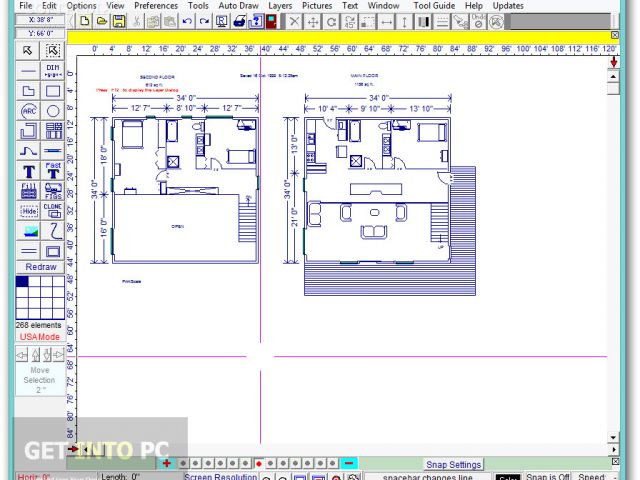Click the black Color swatch in status bar

coord(508,478)
